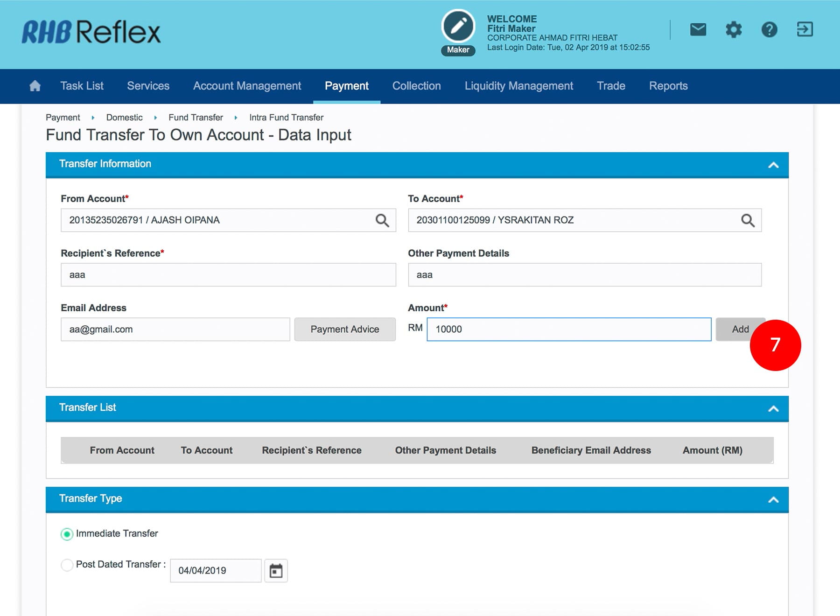Open settings gear icon in header
The height and width of the screenshot is (616, 840).
tap(733, 30)
